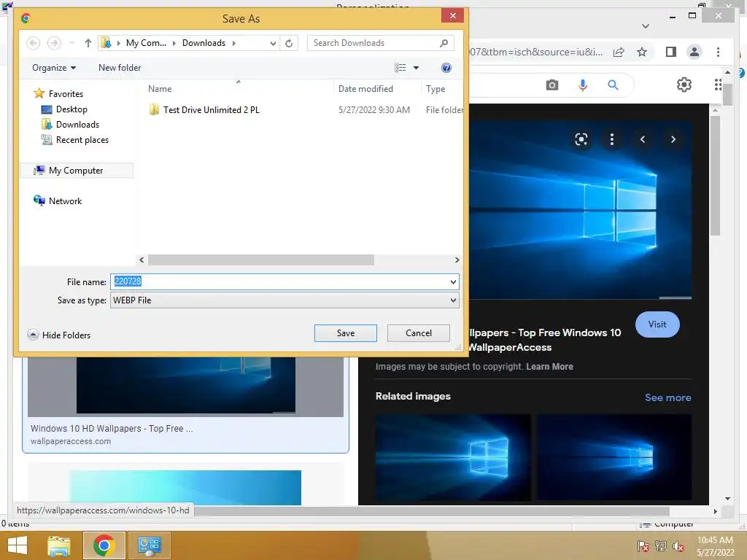747x560 pixels.
Task: Click the file list horizontal scrollbar thumb
Action: [x=261, y=260]
